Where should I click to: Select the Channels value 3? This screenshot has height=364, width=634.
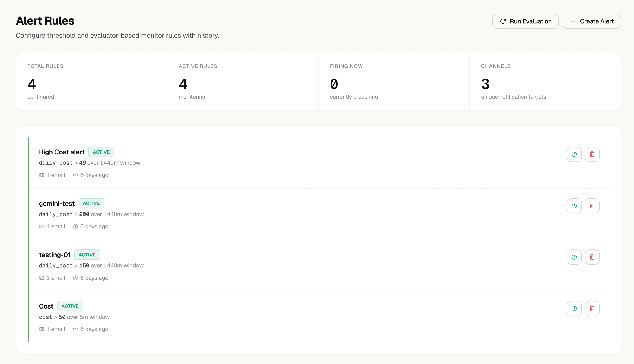click(x=485, y=84)
